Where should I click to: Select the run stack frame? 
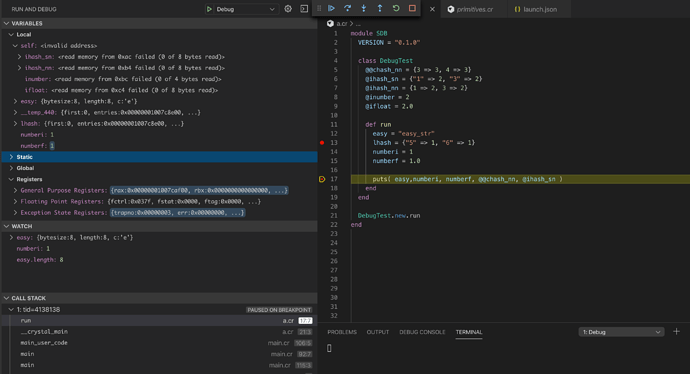click(159, 321)
